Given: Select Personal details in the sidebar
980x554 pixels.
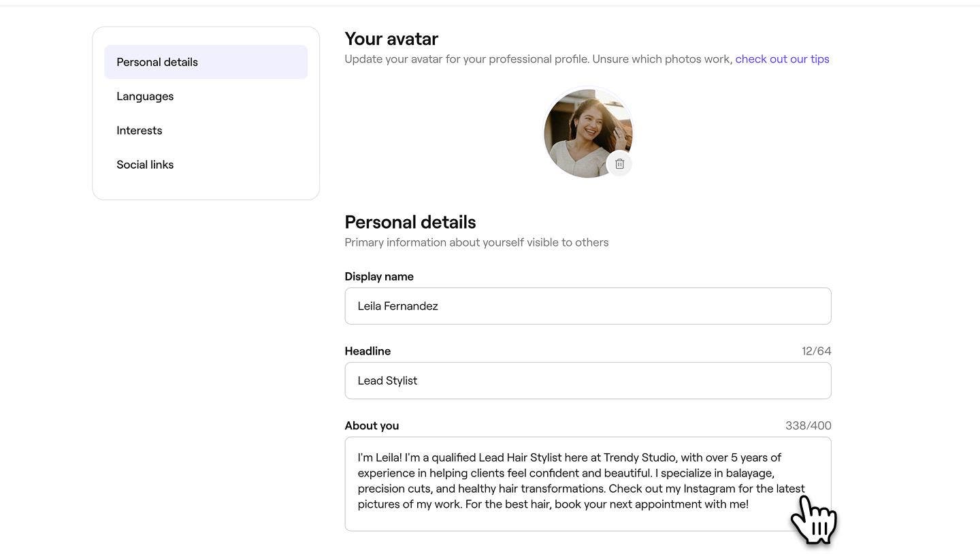Looking at the screenshot, I should pos(157,62).
